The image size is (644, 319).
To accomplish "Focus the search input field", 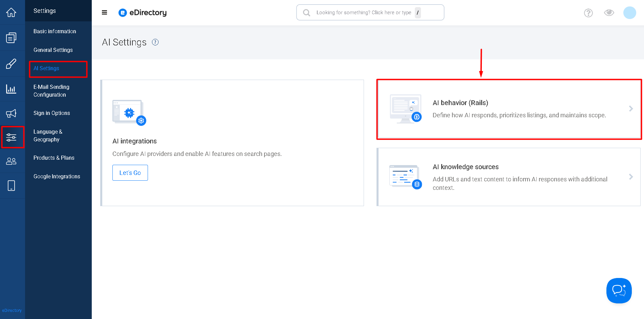I will click(370, 13).
